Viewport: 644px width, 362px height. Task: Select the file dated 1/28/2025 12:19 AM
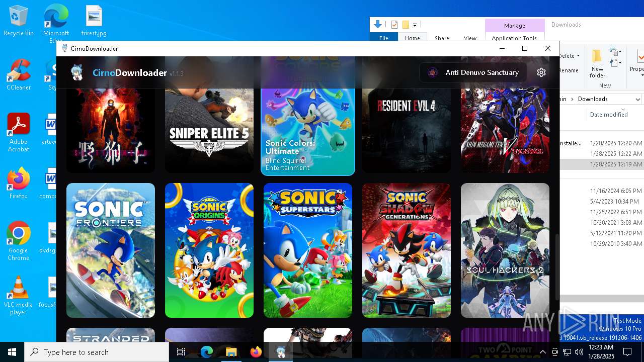click(602, 164)
